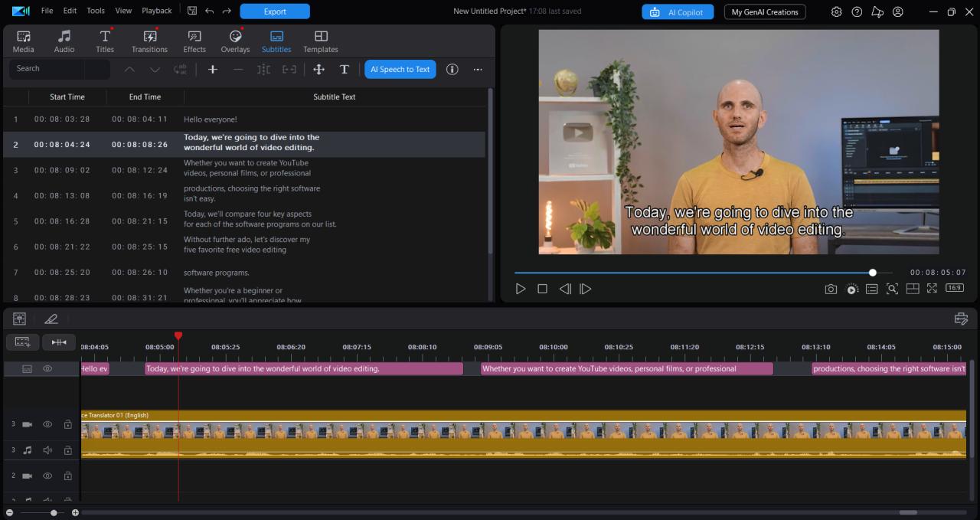Select the text style T icon in subtitles toolbar
The width and height of the screenshot is (980, 520).
point(344,69)
